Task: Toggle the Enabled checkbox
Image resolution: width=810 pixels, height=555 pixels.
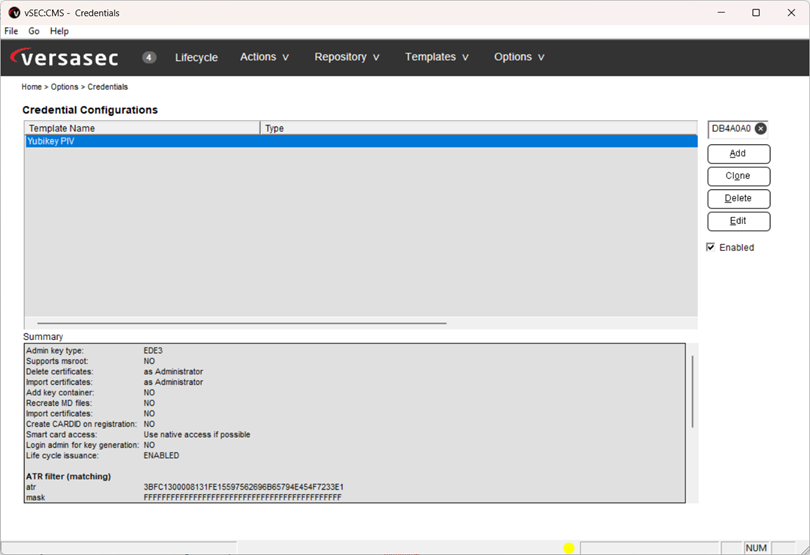Action: pos(711,247)
